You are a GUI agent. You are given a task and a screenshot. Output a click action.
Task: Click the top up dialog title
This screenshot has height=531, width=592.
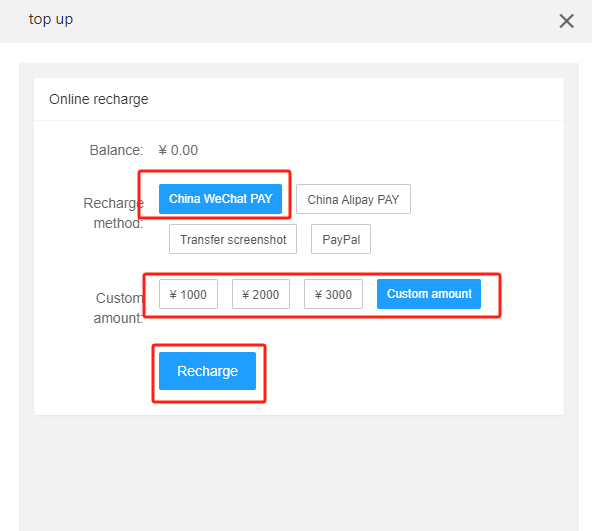pos(51,19)
